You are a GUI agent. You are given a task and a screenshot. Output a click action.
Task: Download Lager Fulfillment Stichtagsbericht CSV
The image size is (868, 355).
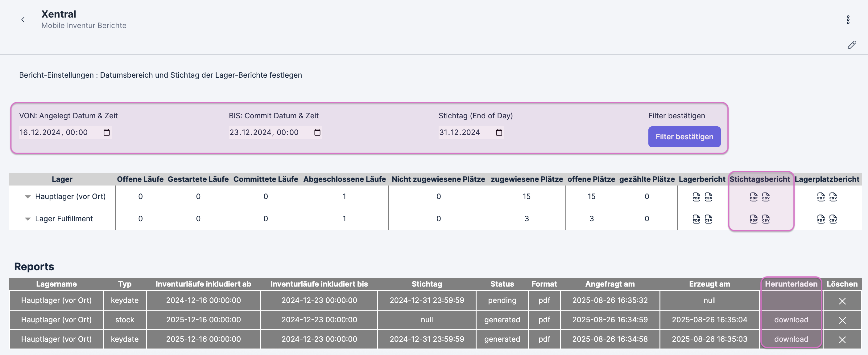coord(766,219)
